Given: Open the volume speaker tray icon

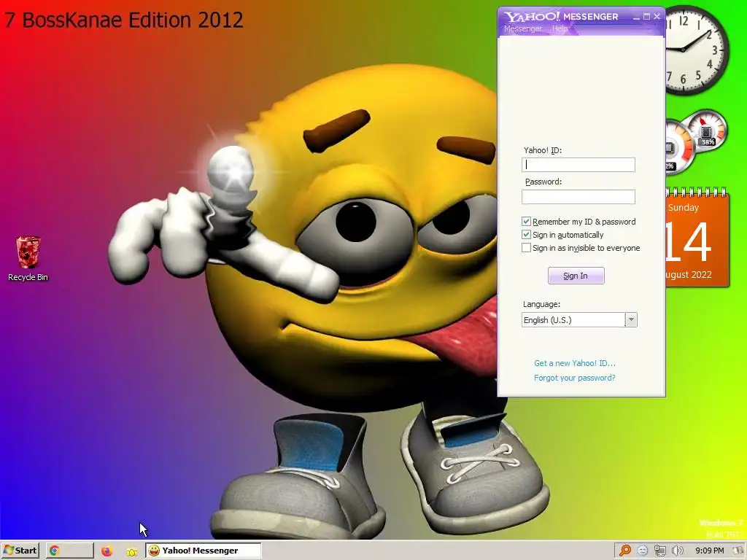Looking at the screenshot, I should point(677,551).
